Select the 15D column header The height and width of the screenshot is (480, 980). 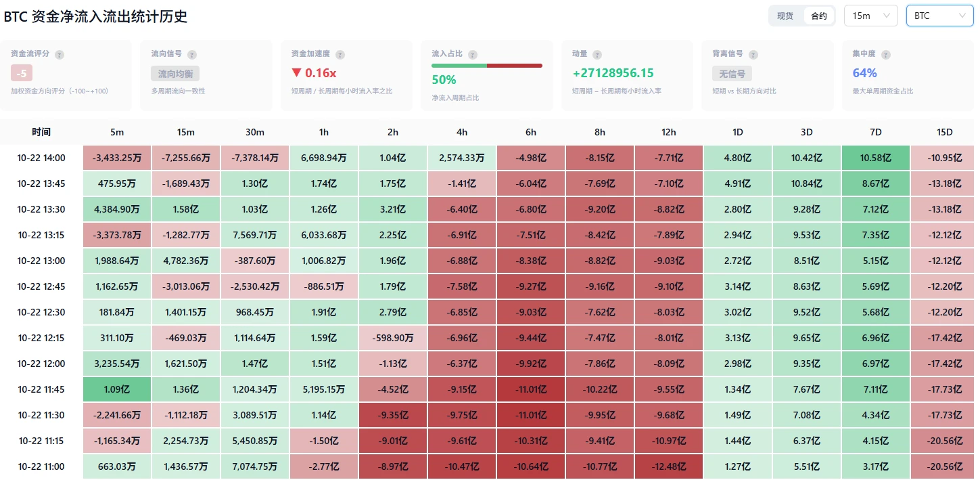click(x=945, y=132)
